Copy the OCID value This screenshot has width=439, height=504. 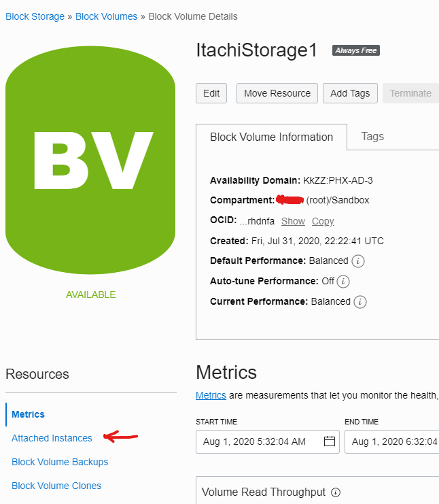tap(323, 221)
